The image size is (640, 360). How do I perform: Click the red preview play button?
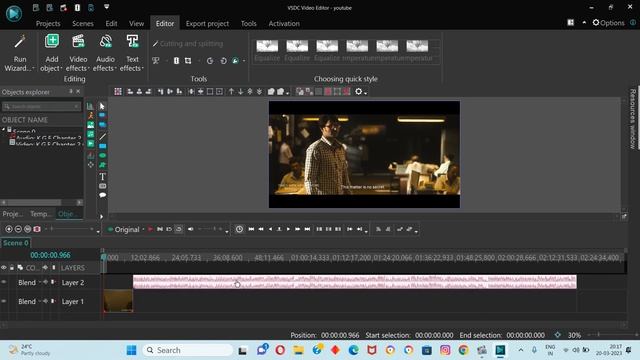(150, 229)
